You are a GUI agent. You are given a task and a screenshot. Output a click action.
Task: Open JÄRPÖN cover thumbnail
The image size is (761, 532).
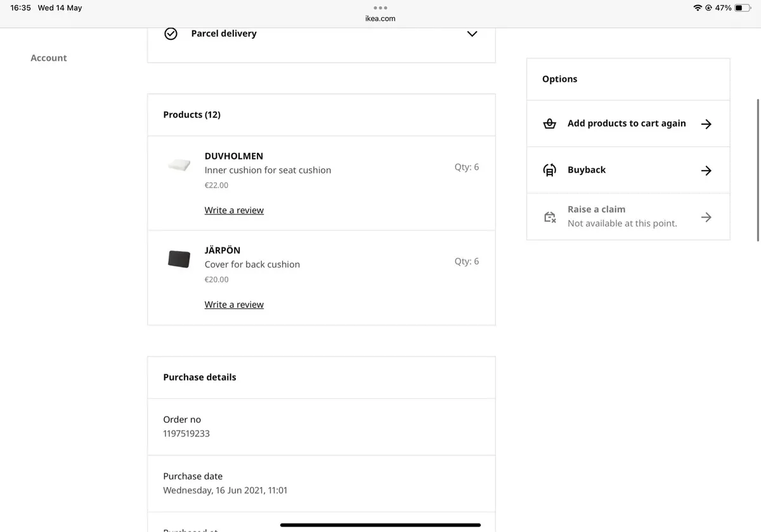tap(179, 259)
